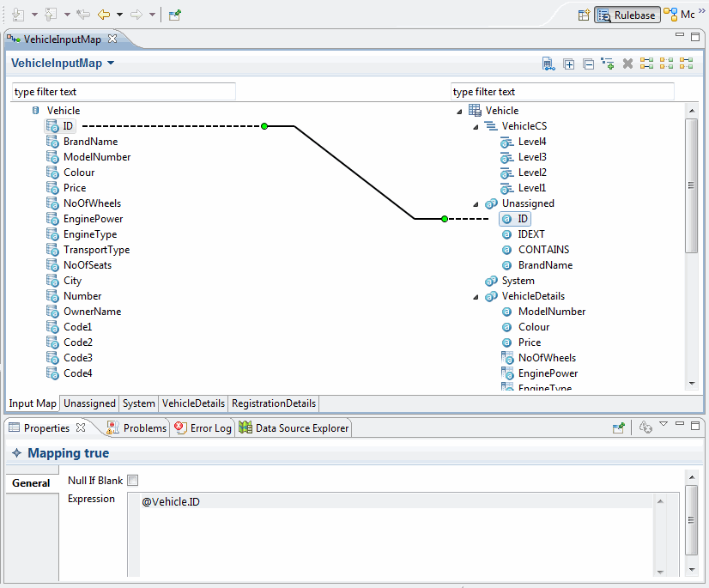Viewport: 709px width, 588px height.
Task: Click the Open Perspective icon
Action: click(x=584, y=15)
